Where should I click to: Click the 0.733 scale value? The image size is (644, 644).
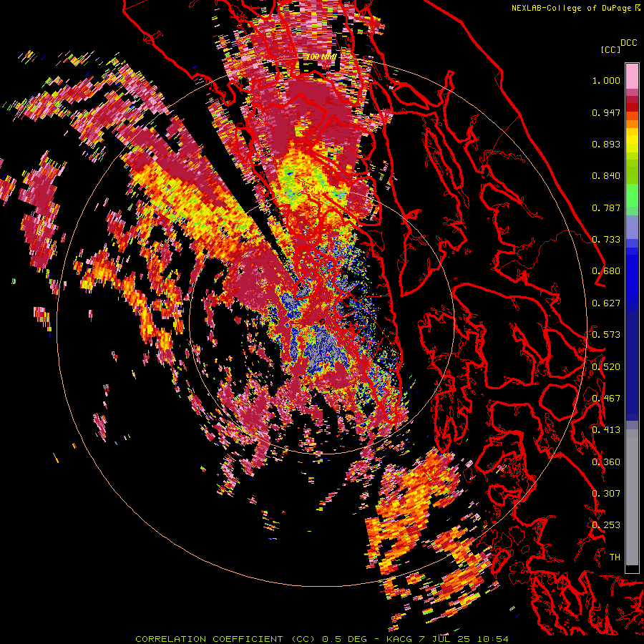click(x=606, y=240)
